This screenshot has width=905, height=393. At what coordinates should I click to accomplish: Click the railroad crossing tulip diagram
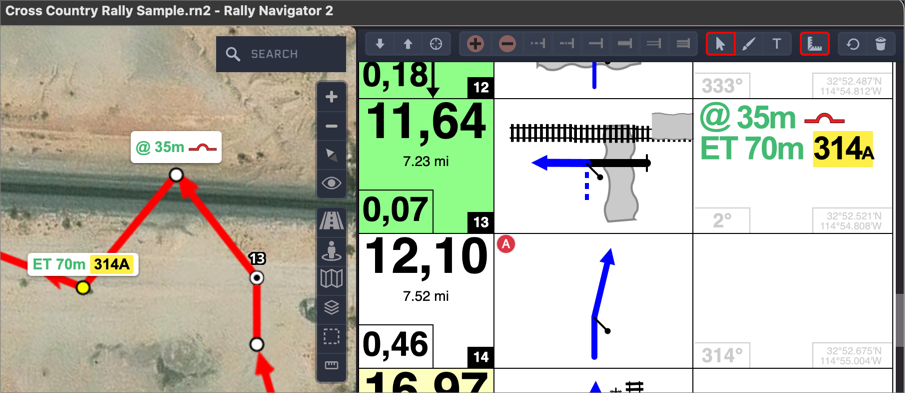[594, 166]
